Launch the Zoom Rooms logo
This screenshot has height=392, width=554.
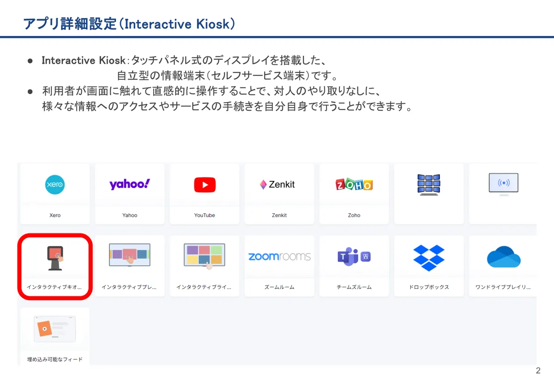279,257
